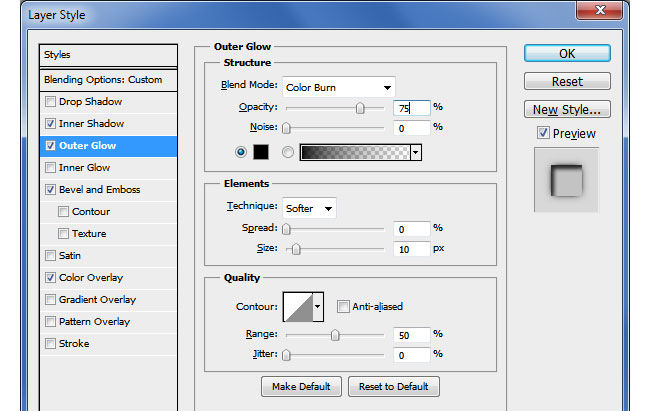Viewport: 650px width, 411px height.
Task: Open the Styles panel entry
Action: coord(109,55)
